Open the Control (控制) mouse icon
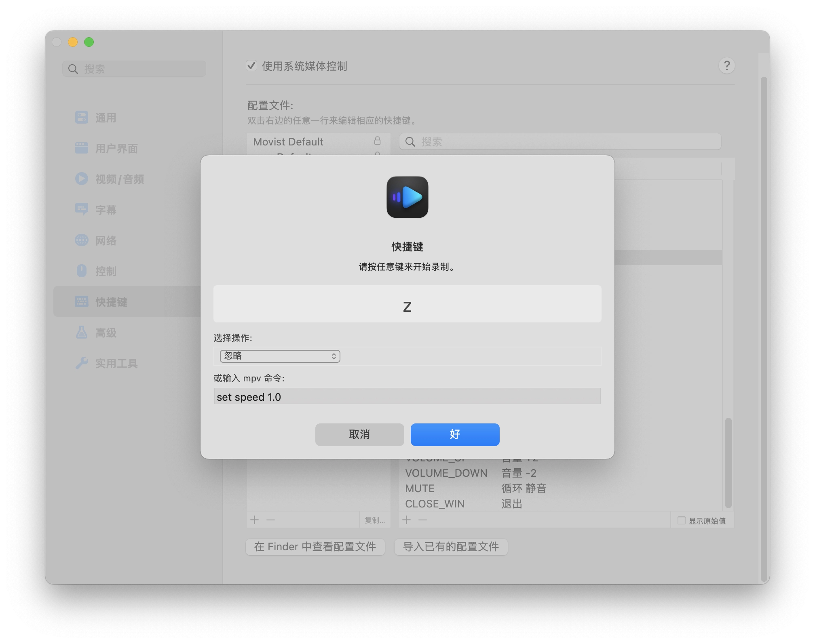The image size is (815, 644). (x=82, y=271)
